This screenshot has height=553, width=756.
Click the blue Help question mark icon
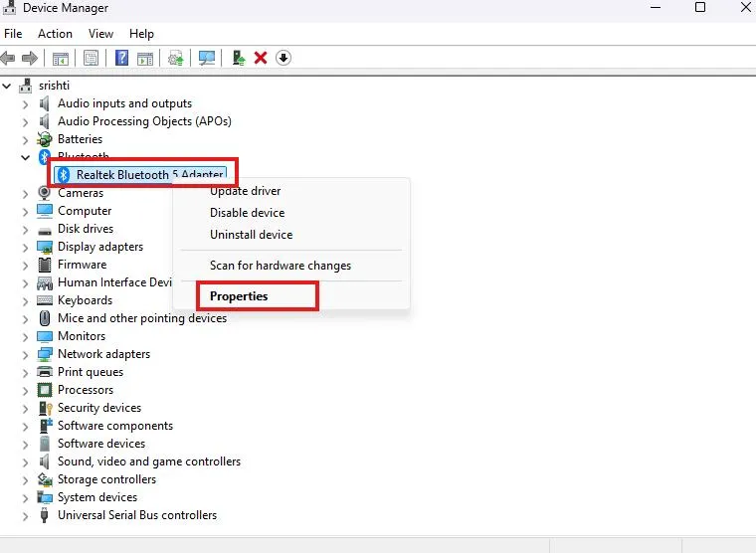pyautogui.click(x=121, y=59)
